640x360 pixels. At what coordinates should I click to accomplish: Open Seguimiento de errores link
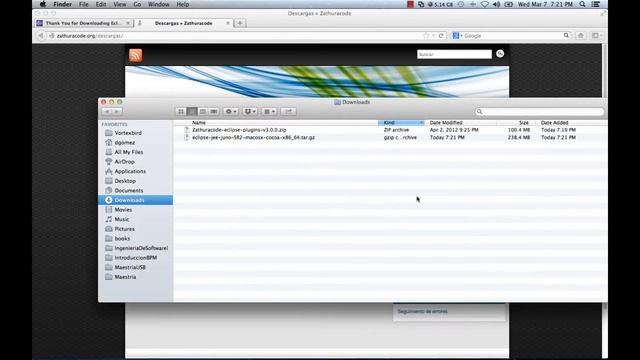tap(422, 311)
